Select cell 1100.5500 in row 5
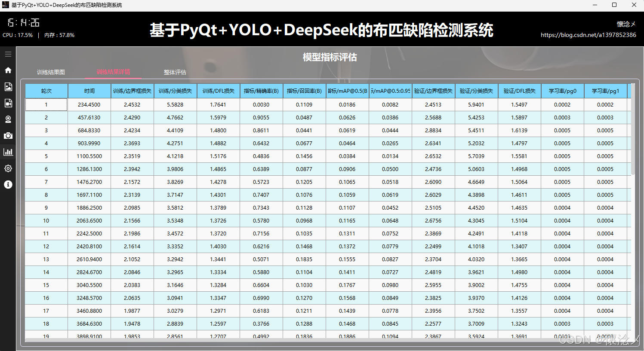The height and width of the screenshot is (351, 644). 89,156
